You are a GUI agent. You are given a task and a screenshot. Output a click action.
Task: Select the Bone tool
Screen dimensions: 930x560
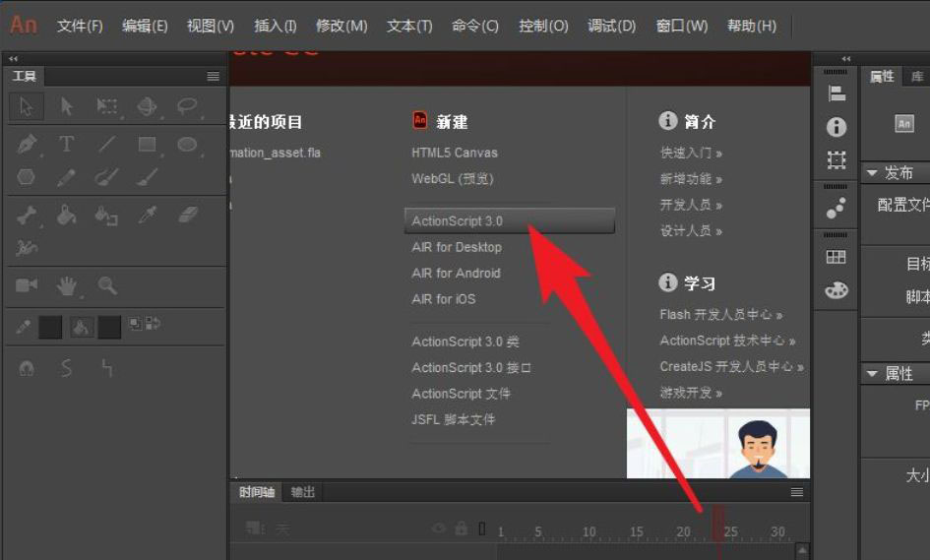27,216
